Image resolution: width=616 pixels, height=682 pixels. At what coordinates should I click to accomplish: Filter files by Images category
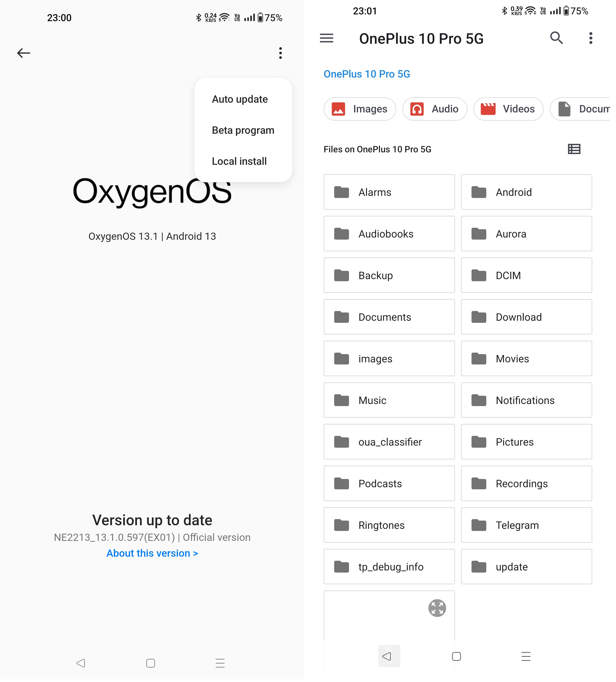click(360, 109)
